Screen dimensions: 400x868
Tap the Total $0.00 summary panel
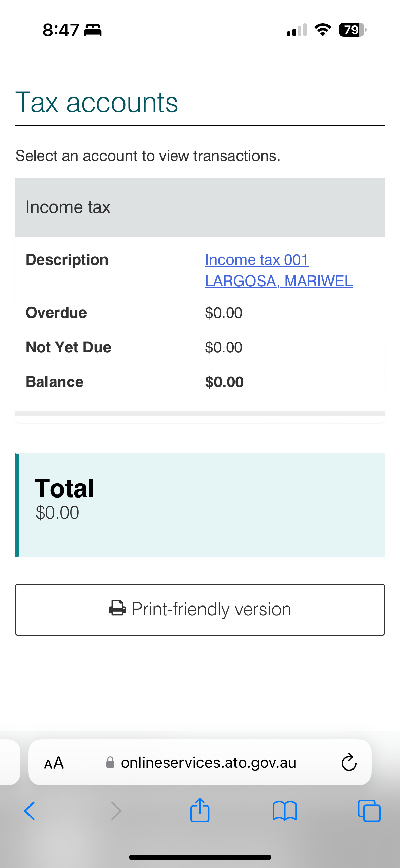tap(200, 505)
